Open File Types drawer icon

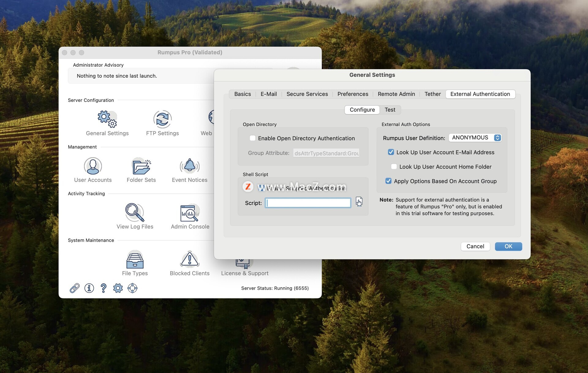[135, 259]
